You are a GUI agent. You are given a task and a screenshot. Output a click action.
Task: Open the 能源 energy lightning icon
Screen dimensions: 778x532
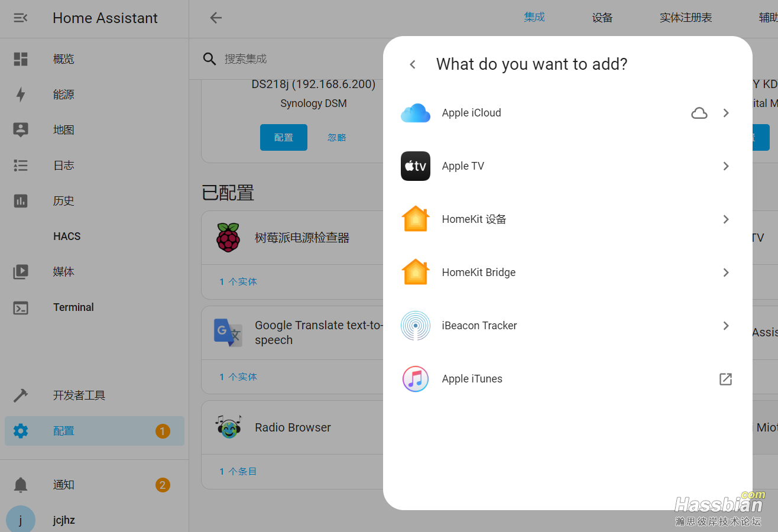point(21,95)
